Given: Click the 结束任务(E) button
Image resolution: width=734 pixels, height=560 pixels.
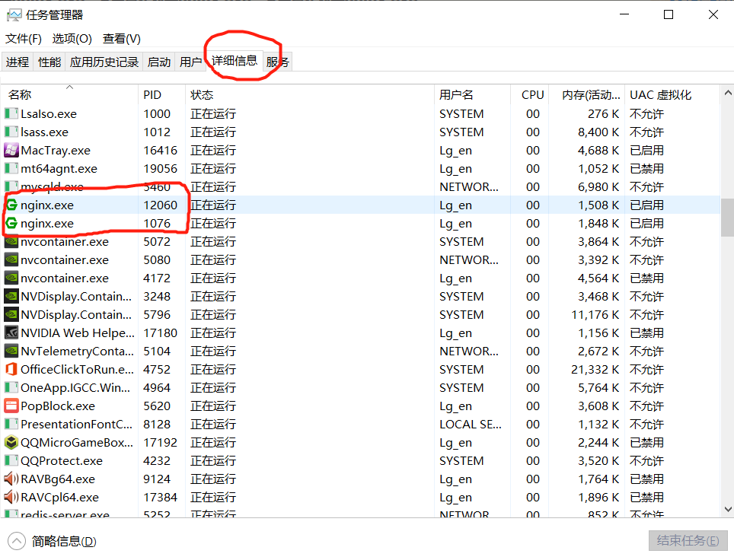Looking at the screenshot, I should (x=688, y=541).
